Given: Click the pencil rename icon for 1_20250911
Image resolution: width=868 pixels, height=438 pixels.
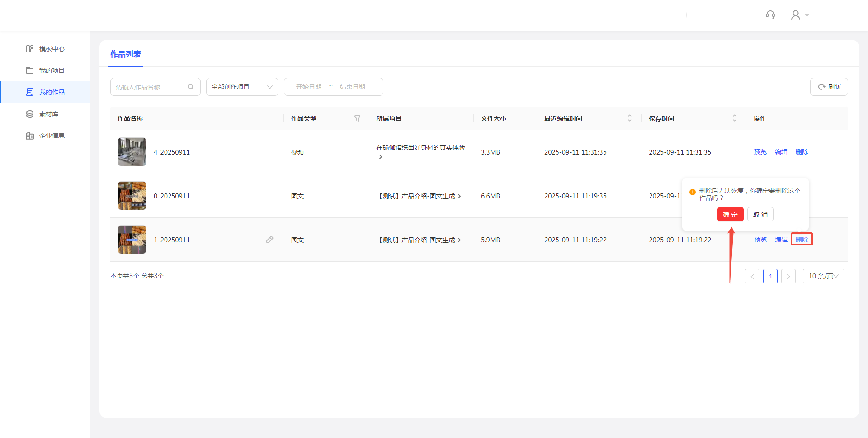Looking at the screenshot, I should click(x=269, y=240).
